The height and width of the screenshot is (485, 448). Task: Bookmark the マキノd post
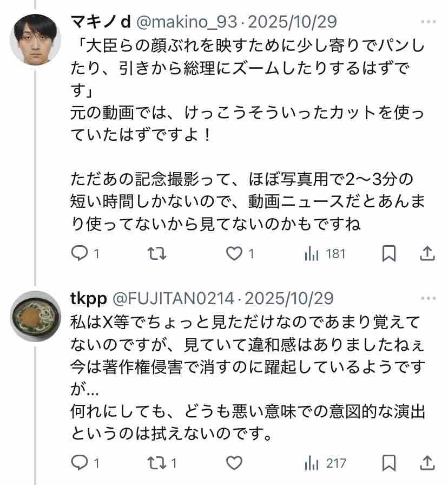coord(389,253)
